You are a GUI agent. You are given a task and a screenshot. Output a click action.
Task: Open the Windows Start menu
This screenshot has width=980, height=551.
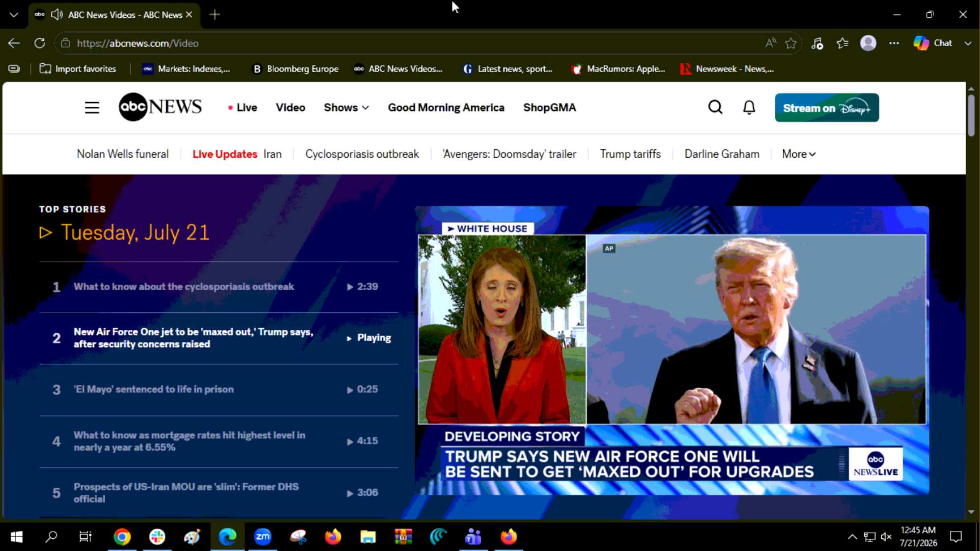point(17,537)
